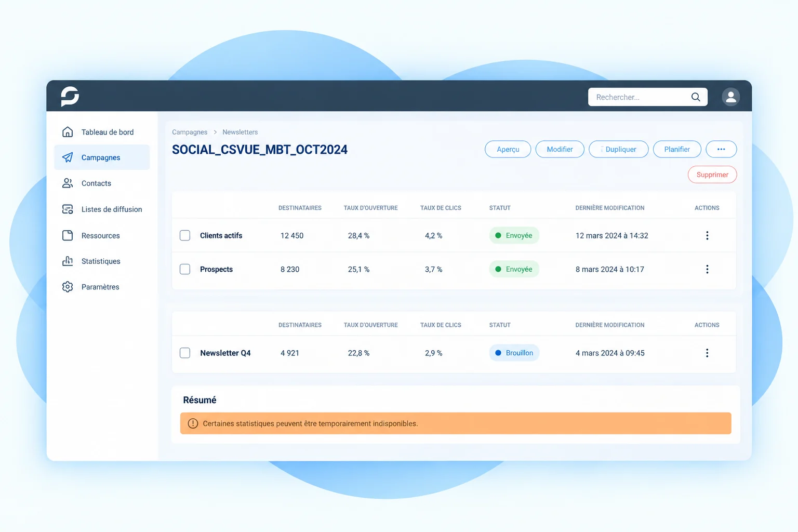Click the Paramètres gear icon
The image size is (798, 532).
click(68, 287)
